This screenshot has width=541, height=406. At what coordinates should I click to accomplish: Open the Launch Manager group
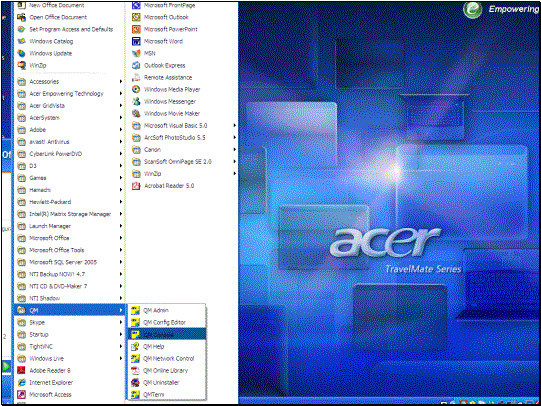click(69, 226)
